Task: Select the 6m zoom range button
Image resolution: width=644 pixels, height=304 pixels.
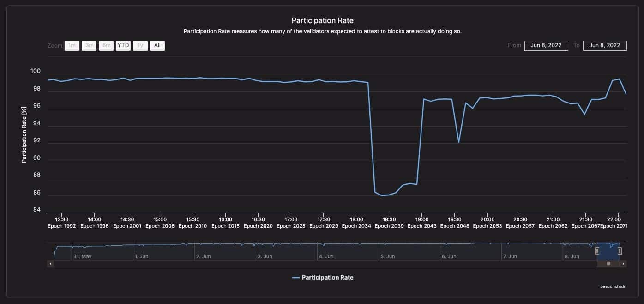Action: pos(106,45)
